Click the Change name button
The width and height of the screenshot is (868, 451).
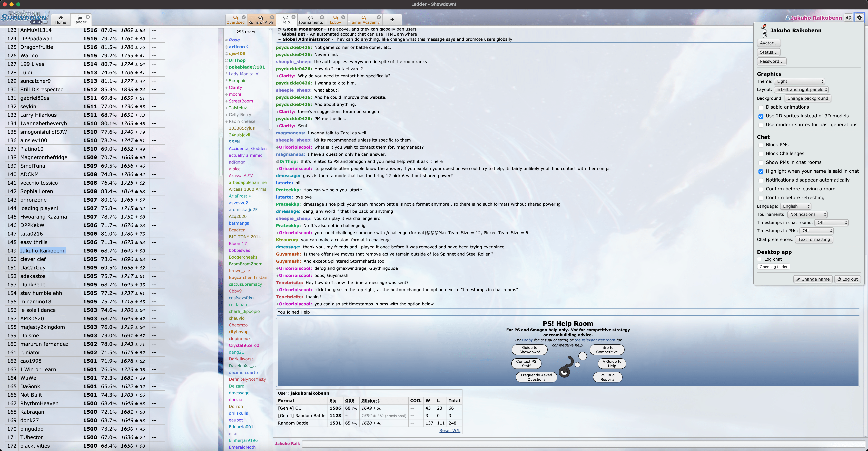[x=813, y=279]
